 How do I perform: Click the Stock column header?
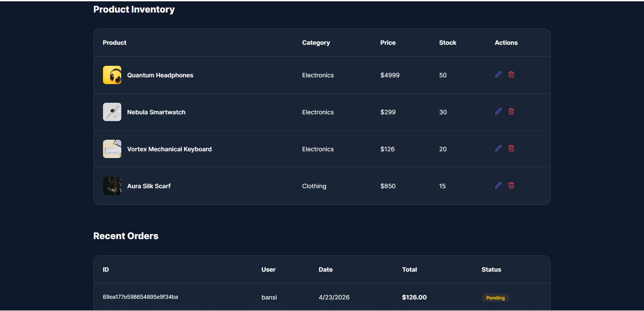click(448, 43)
